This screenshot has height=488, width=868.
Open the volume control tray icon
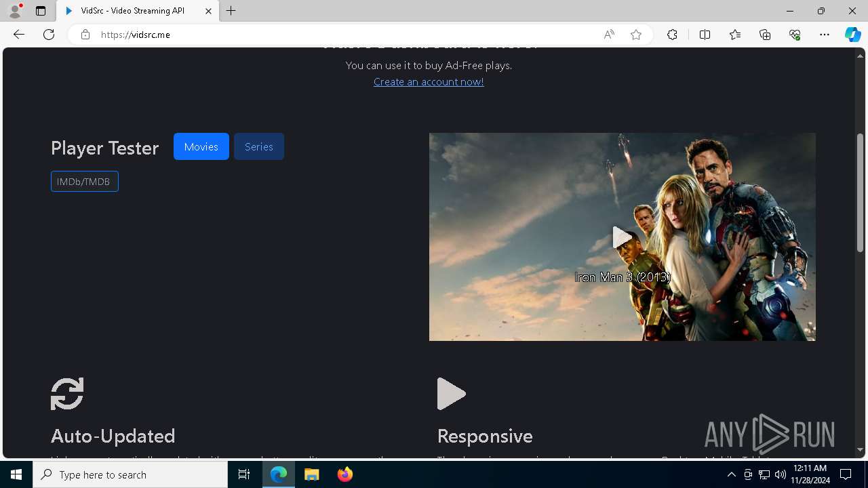pos(781,474)
